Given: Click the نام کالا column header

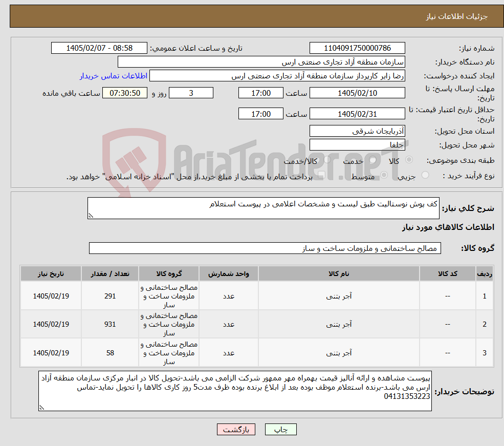Looking at the screenshot, I should [339, 273].
